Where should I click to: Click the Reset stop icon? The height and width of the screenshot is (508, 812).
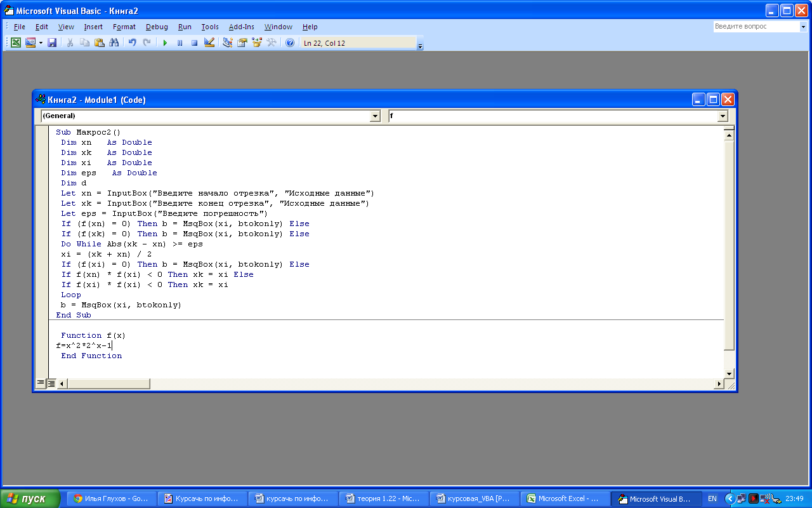pyautogui.click(x=194, y=43)
